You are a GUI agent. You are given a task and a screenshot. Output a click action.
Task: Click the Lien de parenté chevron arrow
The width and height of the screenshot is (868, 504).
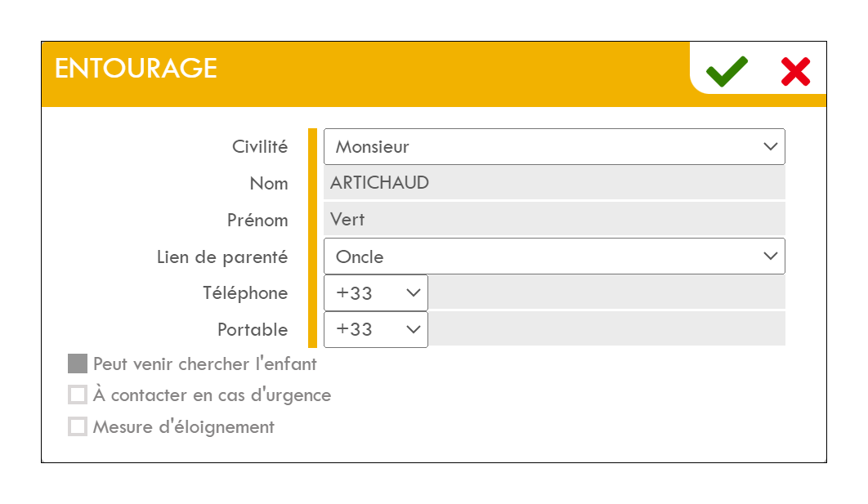[770, 256]
